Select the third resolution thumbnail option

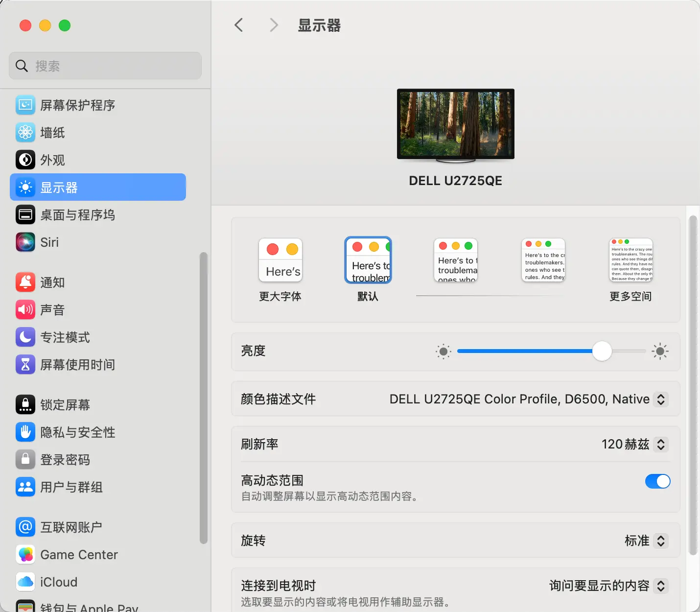[456, 260]
